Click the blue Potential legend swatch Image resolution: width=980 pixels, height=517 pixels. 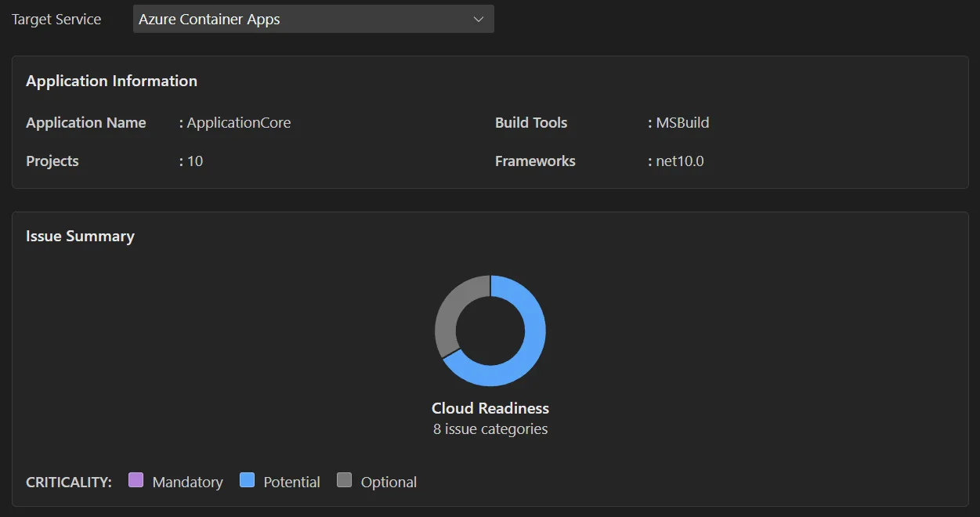pyautogui.click(x=247, y=480)
